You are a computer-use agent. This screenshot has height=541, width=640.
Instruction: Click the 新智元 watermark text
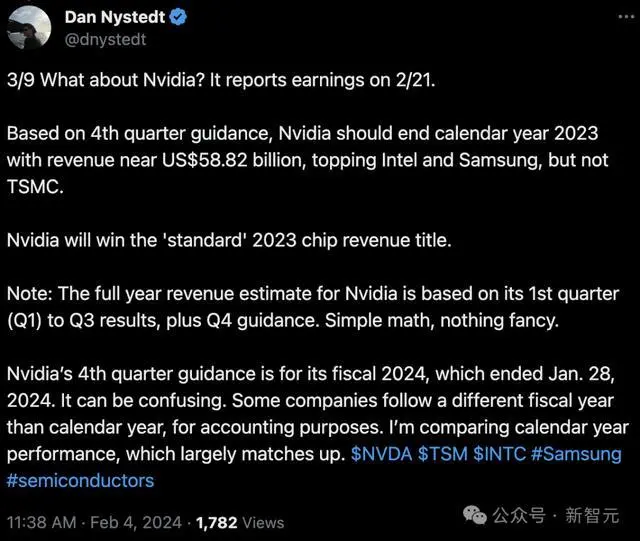click(592, 515)
